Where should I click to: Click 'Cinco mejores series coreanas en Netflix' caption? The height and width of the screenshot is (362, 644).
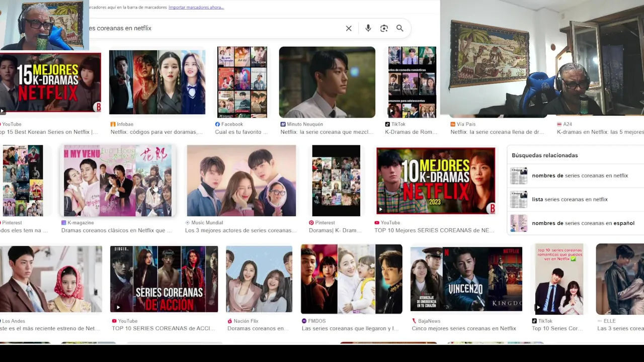coord(464,328)
